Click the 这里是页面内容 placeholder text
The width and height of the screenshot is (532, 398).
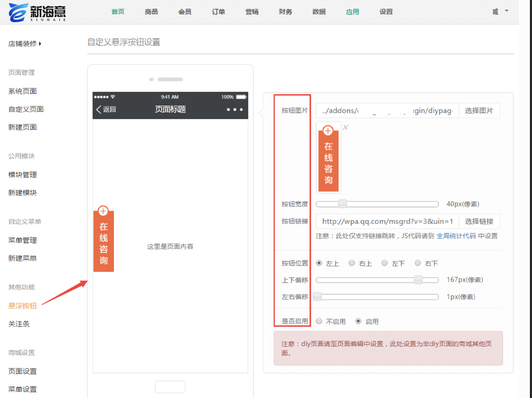coord(170,247)
